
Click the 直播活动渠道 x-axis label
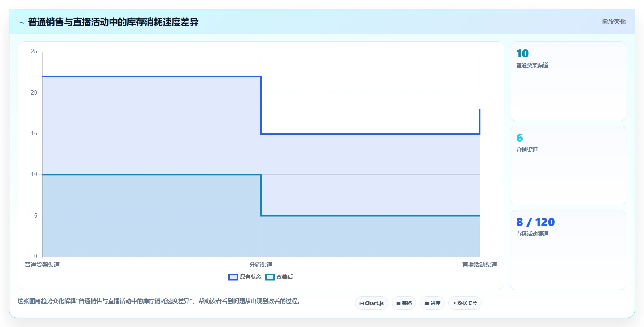point(480,265)
